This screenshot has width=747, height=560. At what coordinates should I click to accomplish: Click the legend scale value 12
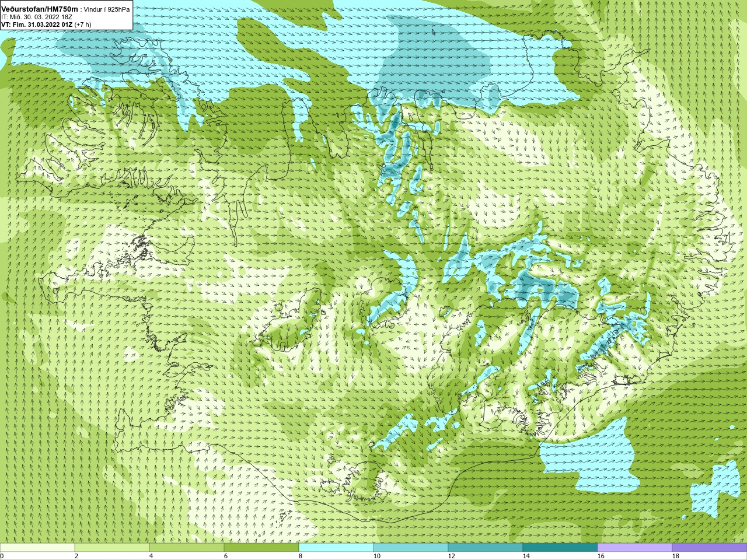tap(451, 556)
